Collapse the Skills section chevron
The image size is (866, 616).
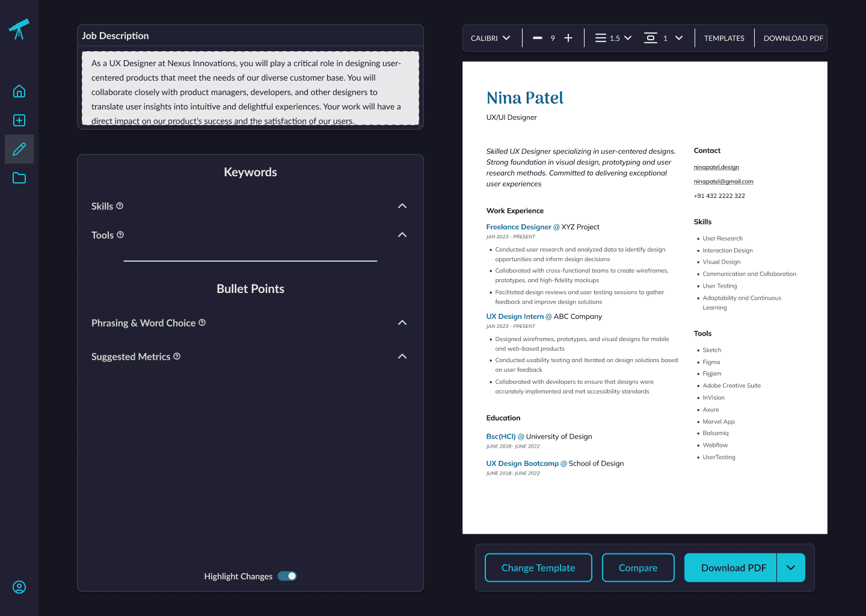pos(402,206)
